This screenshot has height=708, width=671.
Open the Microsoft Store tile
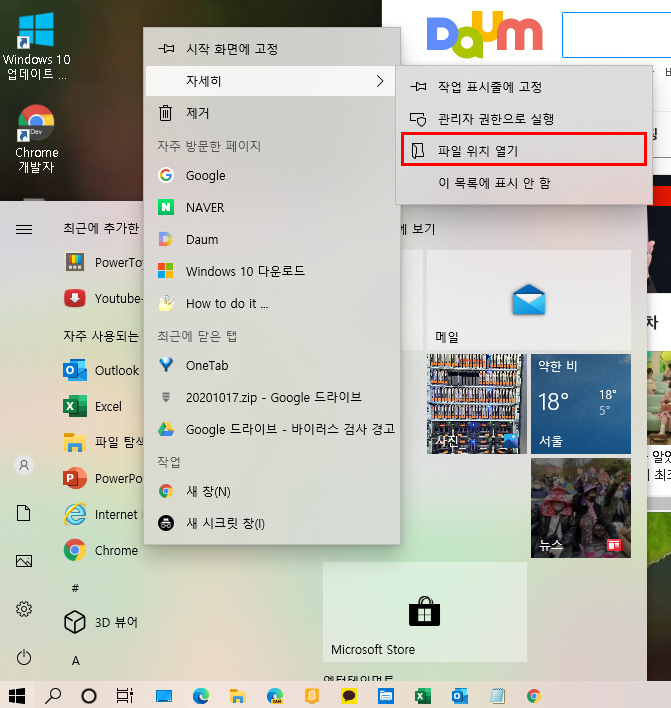coord(425,612)
